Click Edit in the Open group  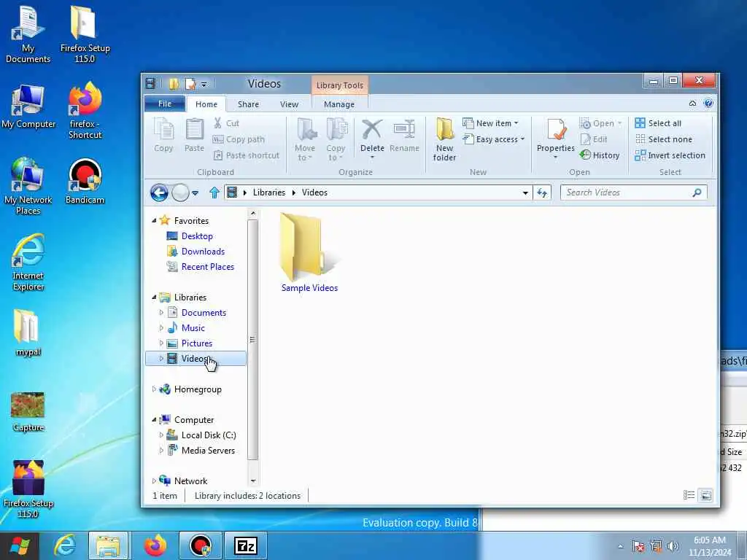(x=594, y=139)
